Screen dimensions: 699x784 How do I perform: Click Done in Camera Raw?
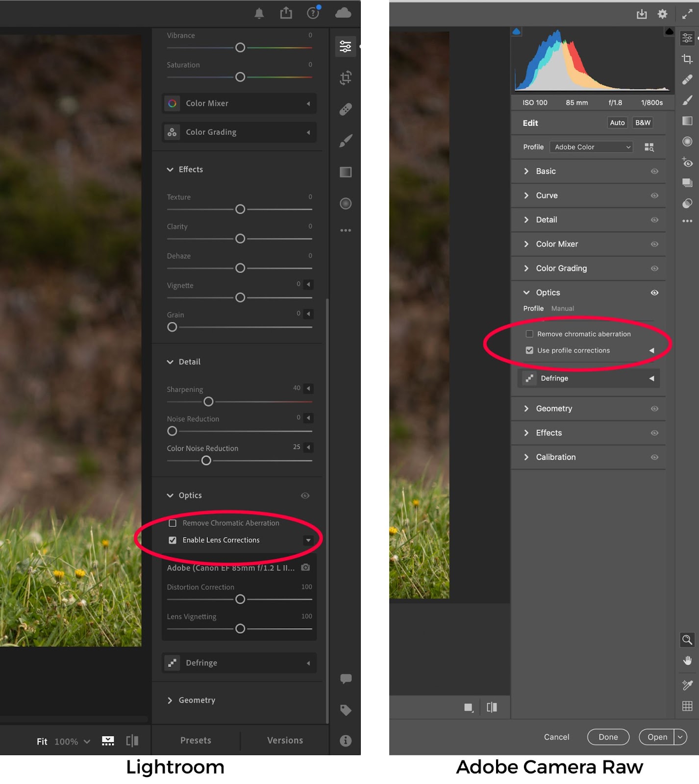pyautogui.click(x=608, y=737)
